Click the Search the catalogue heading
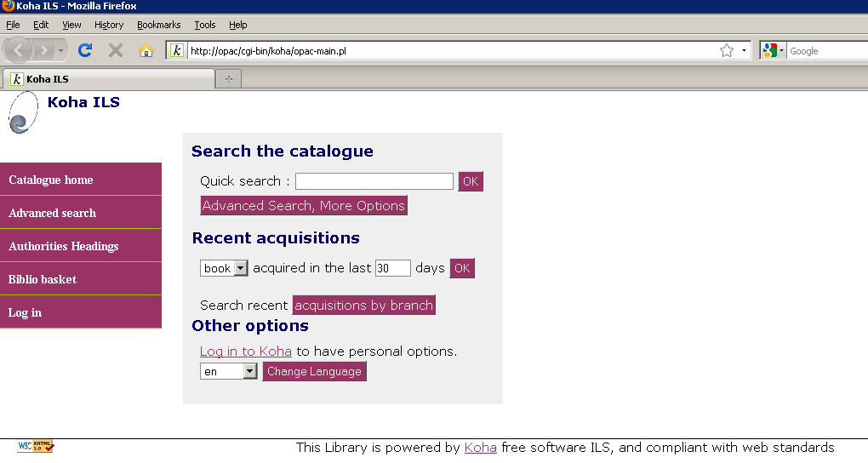Image resolution: width=868 pixels, height=463 pixels. tap(283, 151)
